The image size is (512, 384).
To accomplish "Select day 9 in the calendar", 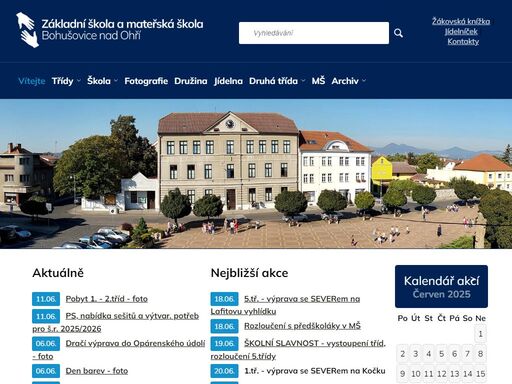I will [403, 374].
